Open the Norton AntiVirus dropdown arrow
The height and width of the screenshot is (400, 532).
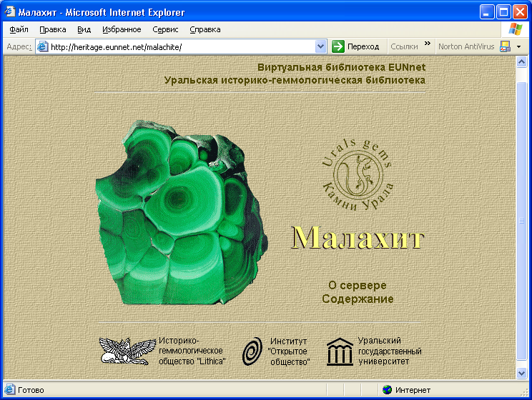(x=518, y=46)
